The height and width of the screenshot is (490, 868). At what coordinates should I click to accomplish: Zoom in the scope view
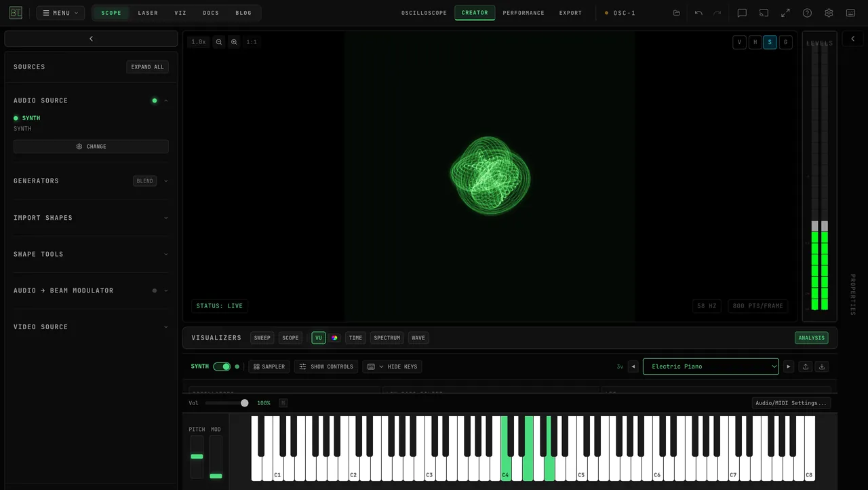(x=234, y=42)
